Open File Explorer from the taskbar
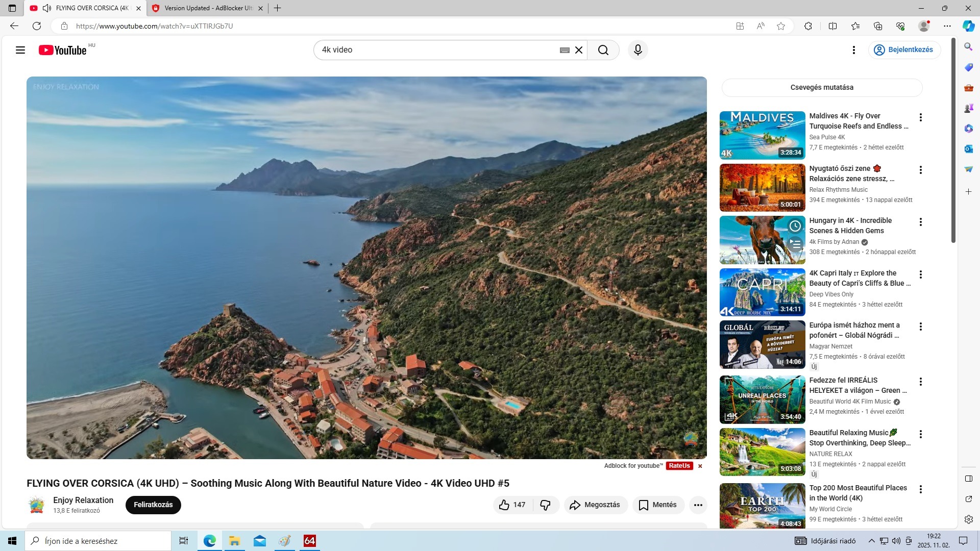Image resolution: width=980 pixels, height=551 pixels. [x=234, y=541]
